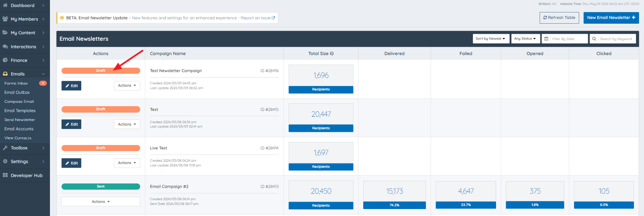Expand the Toolbox menu chevron

(x=43, y=148)
